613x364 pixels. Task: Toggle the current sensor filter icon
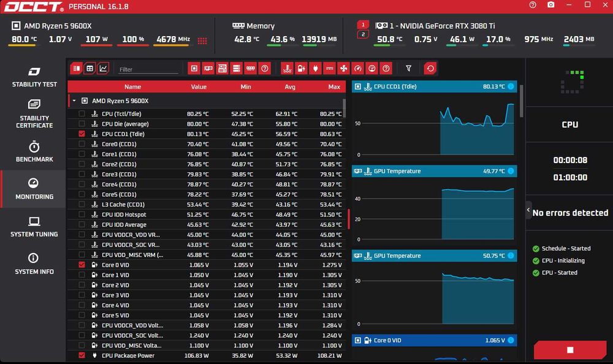[330, 69]
